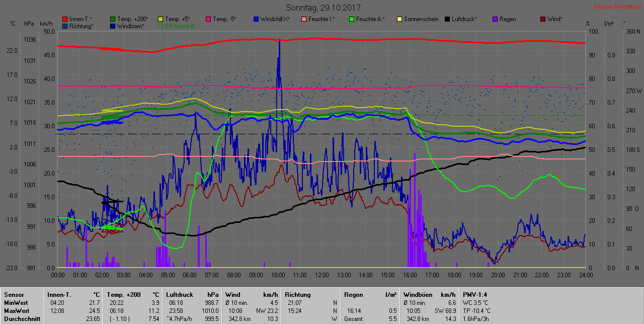This screenshot has width=644, height=324.
Task: Click the Innen-T. maximum time "12:08"
Action: pyautogui.click(x=58, y=311)
